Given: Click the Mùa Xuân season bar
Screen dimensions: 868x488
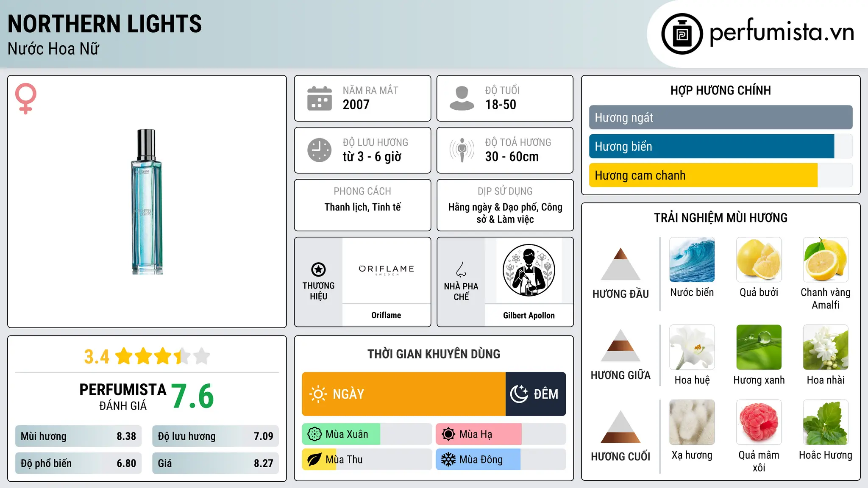Looking at the screenshot, I should tap(367, 434).
